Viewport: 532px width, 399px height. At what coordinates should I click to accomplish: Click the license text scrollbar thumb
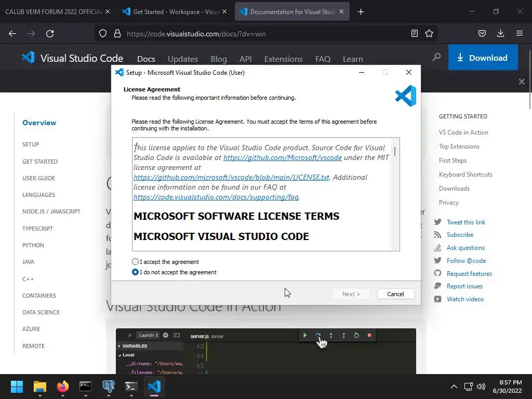(395, 151)
